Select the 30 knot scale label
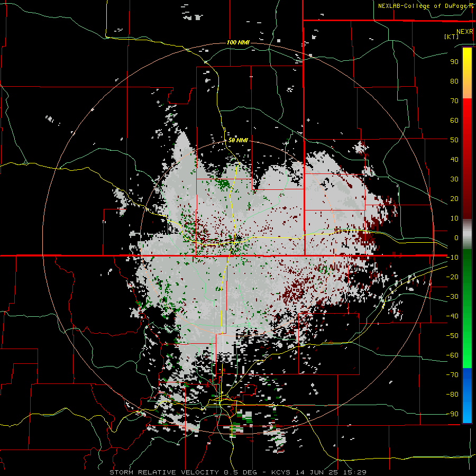 coord(454,179)
